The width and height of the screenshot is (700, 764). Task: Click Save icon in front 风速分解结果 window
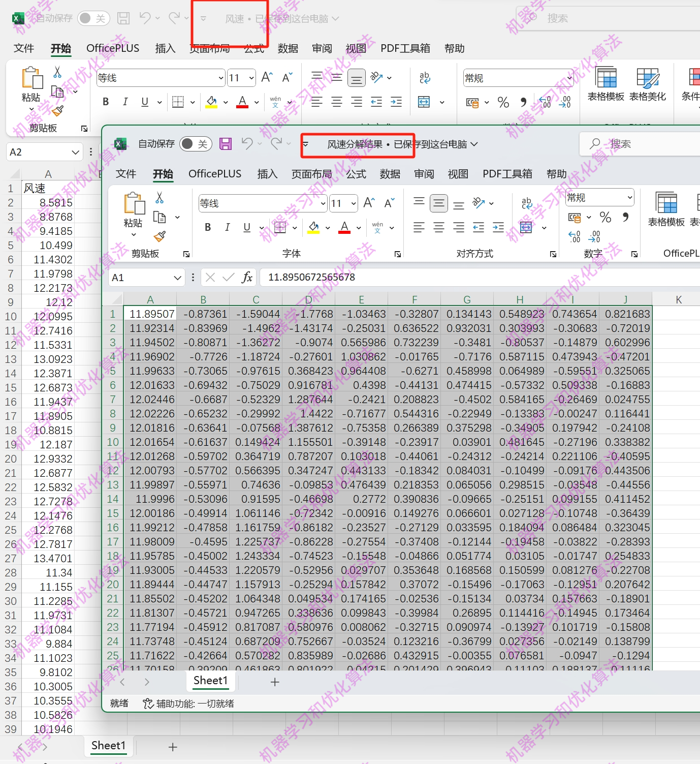coord(226,144)
